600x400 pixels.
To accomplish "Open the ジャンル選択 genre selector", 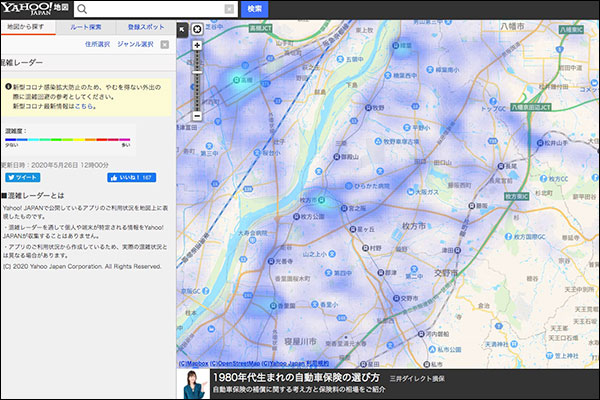I will (135, 44).
